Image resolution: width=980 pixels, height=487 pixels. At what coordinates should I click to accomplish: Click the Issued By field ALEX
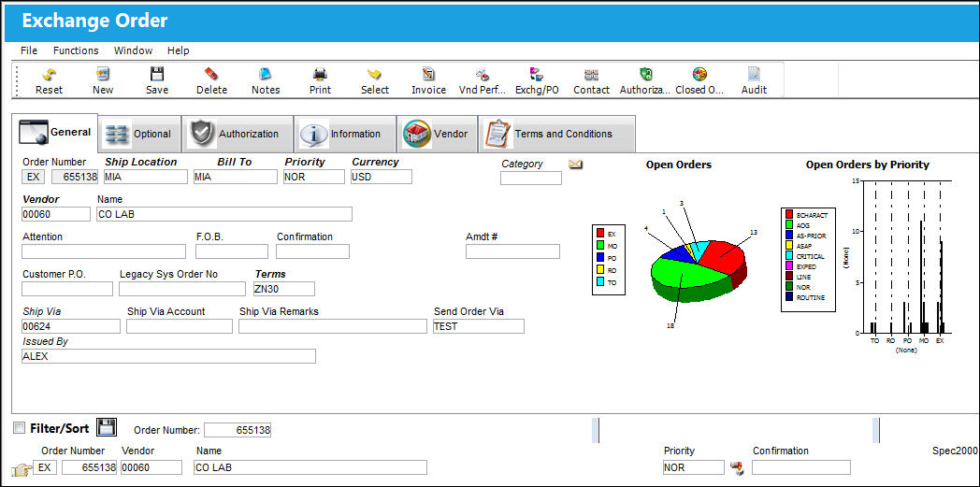[168, 356]
